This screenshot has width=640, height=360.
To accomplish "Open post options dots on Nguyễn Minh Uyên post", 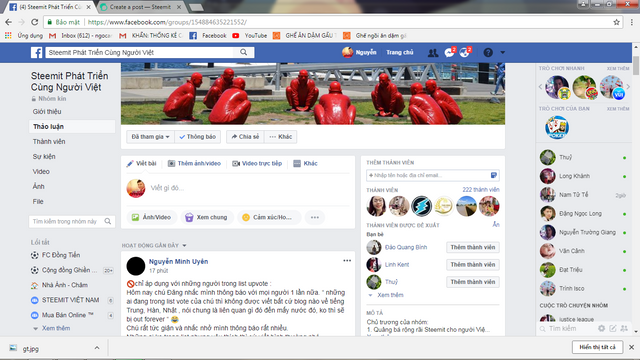I will pos(347,260).
